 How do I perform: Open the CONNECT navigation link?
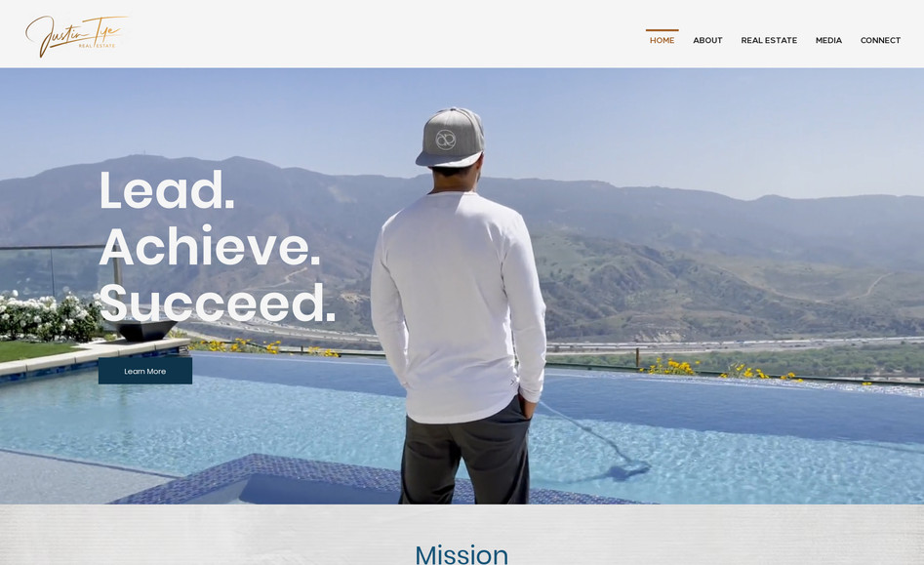[880, 40]
